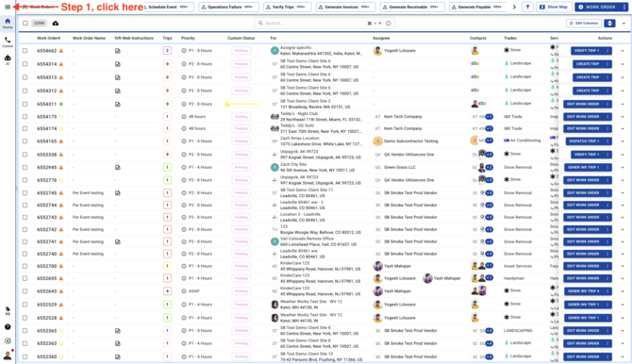Image resolution: width=632 pixels, height=364 pixels.
Task: Click three-dot menu on VERIFY TRIP 1 for 6554662
Action: pyautogui.click(x=607, y=51)
